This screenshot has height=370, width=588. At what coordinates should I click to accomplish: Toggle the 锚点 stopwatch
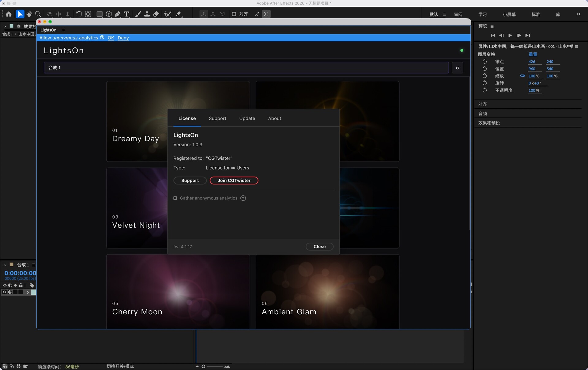point(484,62)
